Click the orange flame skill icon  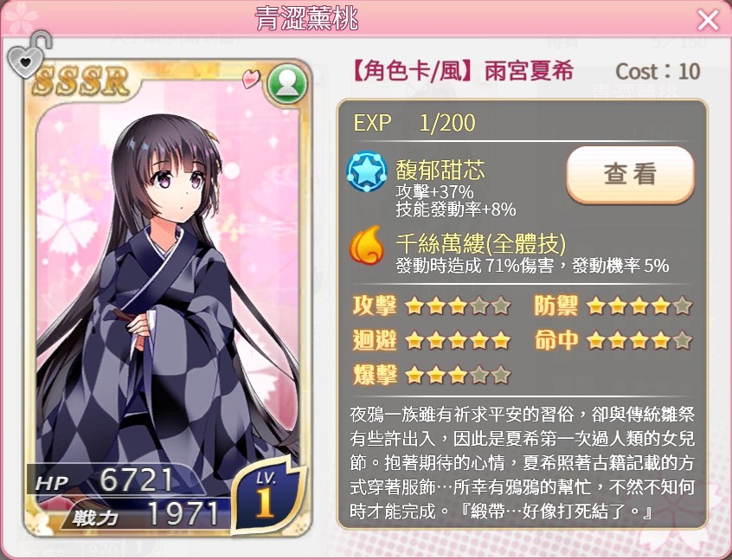coord(367,245)
